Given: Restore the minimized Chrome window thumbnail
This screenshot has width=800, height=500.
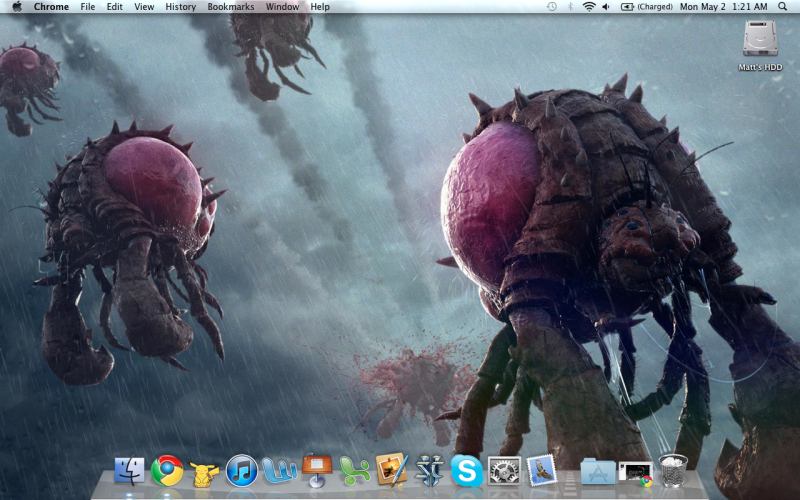Looking at the screenshot, I should [x=636, y=473].
